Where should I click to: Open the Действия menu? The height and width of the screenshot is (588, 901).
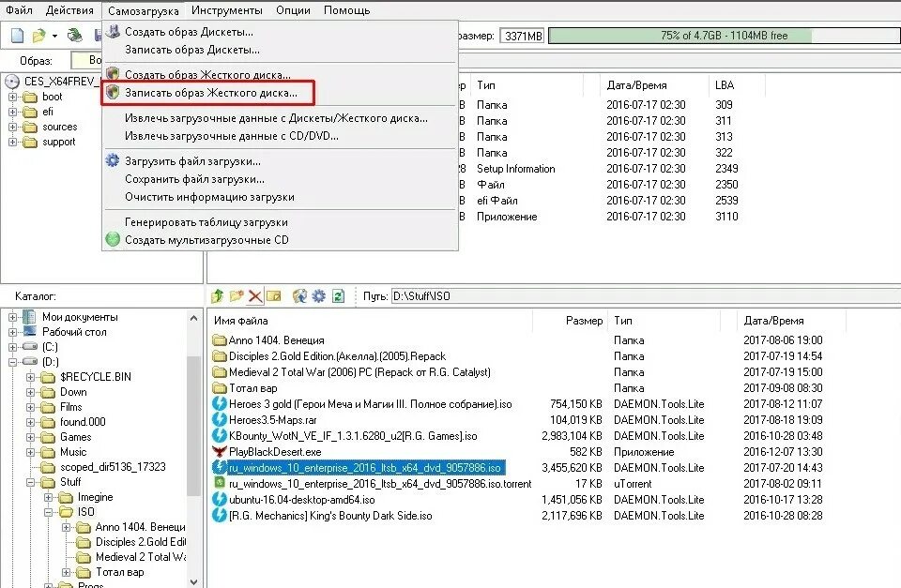[x=69, y=10]
